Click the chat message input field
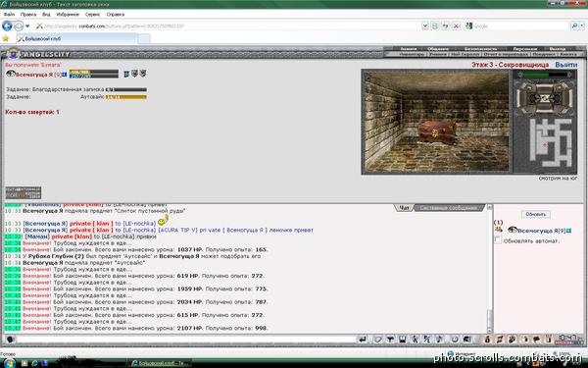The width and height of the screenshot is (588, 368). point(186,340)
